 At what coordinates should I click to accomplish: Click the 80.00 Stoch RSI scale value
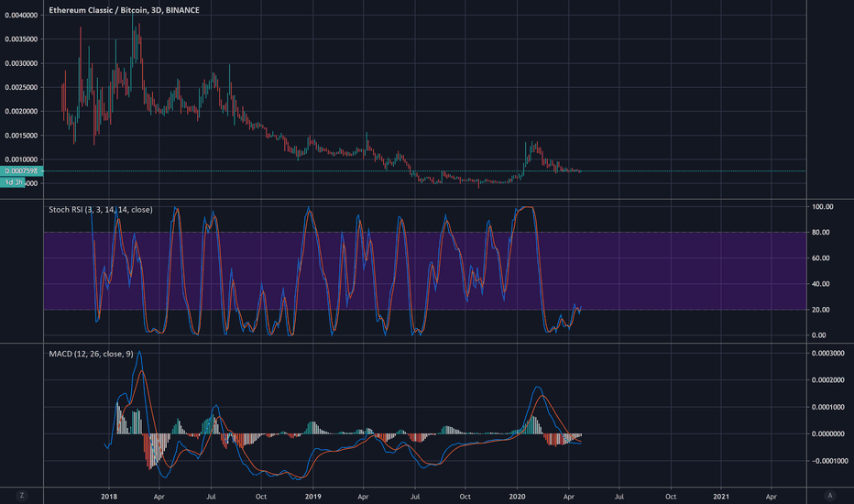821,232
